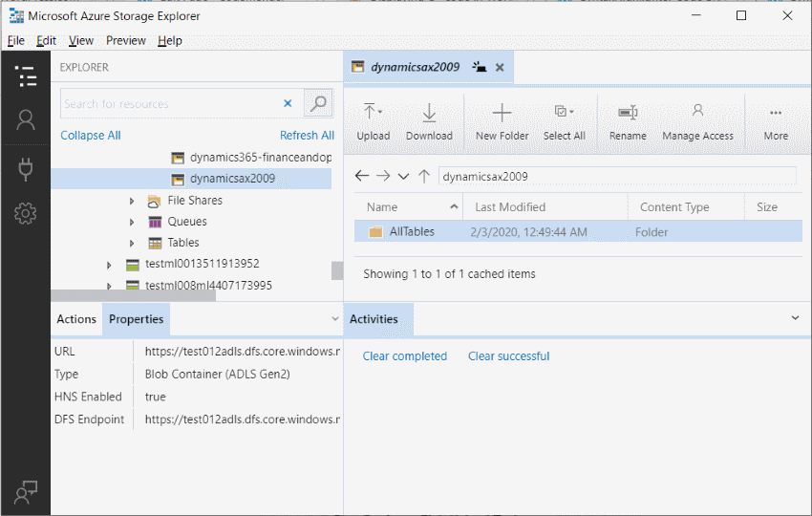Click the Clear successful link

coord(508,356)
